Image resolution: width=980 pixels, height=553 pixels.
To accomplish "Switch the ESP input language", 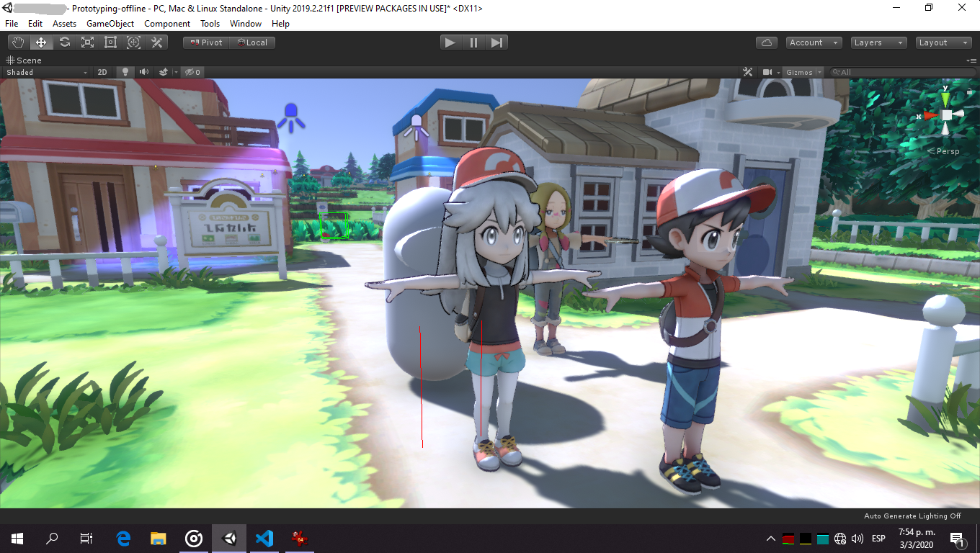I will point(878,539).
